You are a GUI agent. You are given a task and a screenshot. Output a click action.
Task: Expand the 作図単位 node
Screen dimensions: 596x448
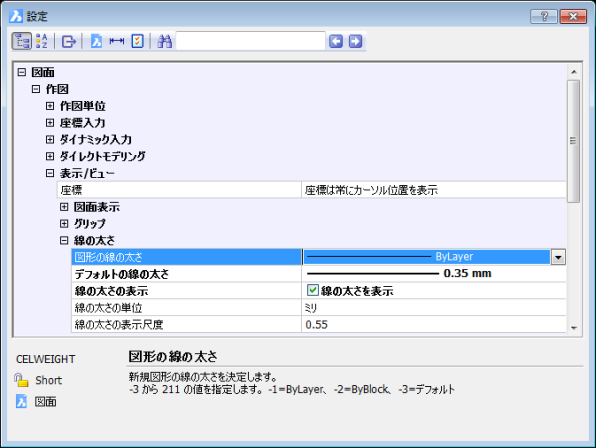(x=50, y=106)
